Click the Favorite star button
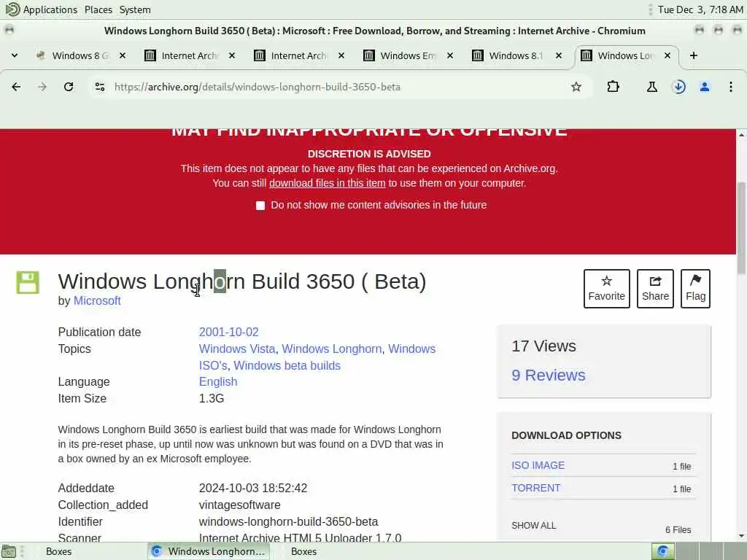Image resolution: width=747 pixels, height=560 pixels. coord(606,289)
